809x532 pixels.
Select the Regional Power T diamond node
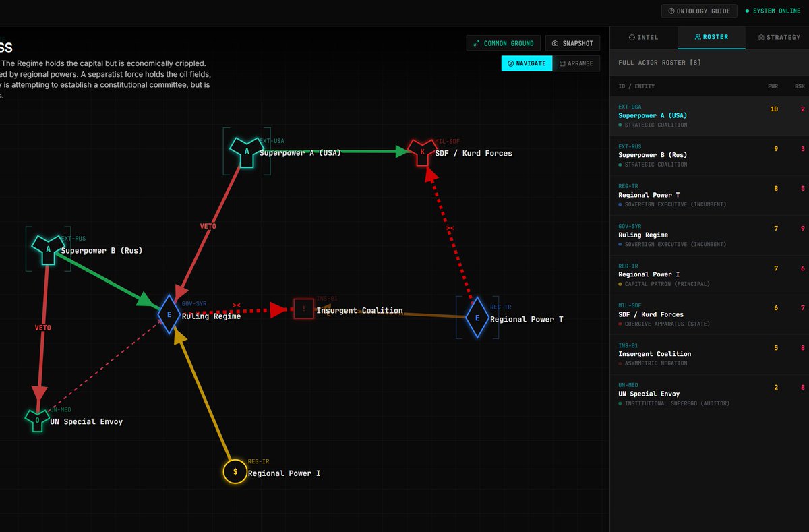477,317
